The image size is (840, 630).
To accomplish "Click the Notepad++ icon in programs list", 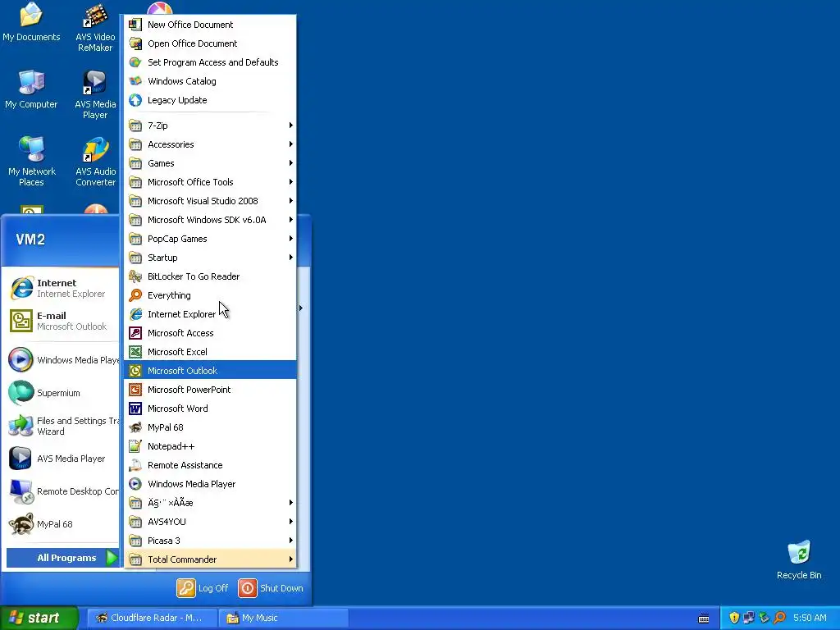I will point(135,445).
